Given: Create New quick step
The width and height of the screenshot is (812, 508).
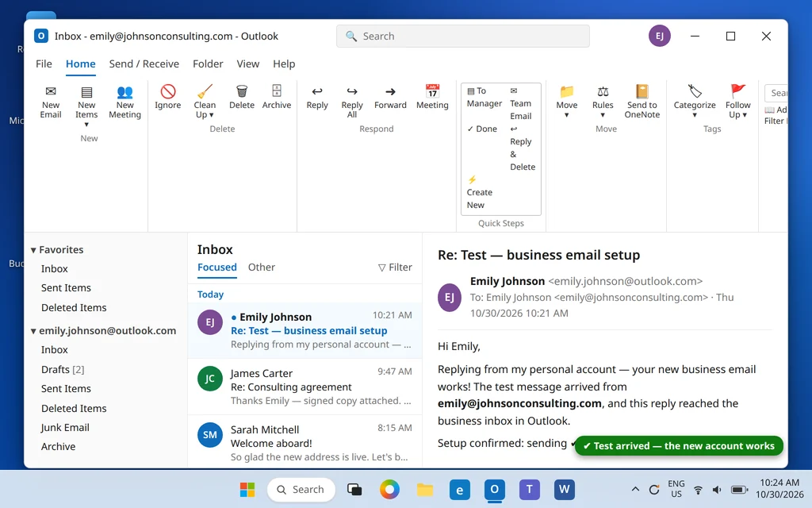Looking at the screenshot, I should click(x=479, y=192).
